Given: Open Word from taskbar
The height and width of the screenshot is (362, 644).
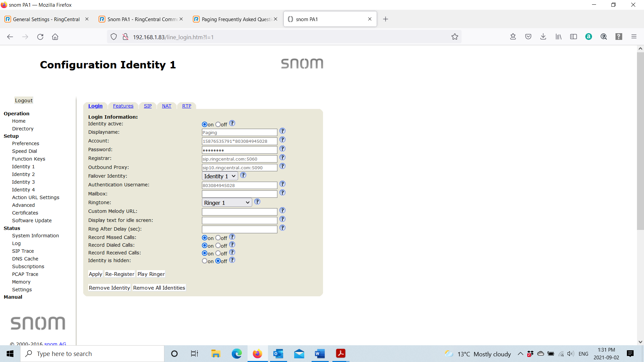Looking at the screenshot, I should click(320, 354).
